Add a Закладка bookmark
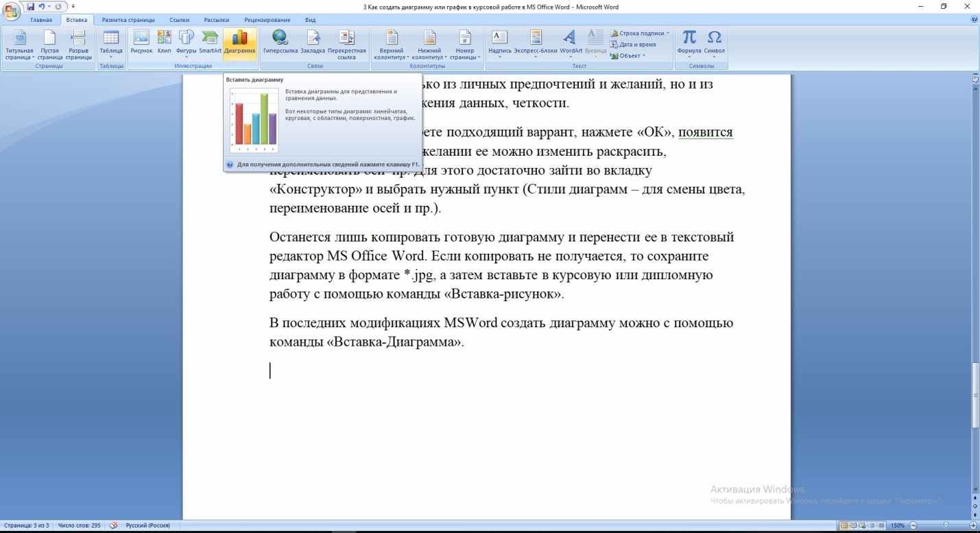The height and width of the screenshot is (533, 980). (x=313, y=42)
